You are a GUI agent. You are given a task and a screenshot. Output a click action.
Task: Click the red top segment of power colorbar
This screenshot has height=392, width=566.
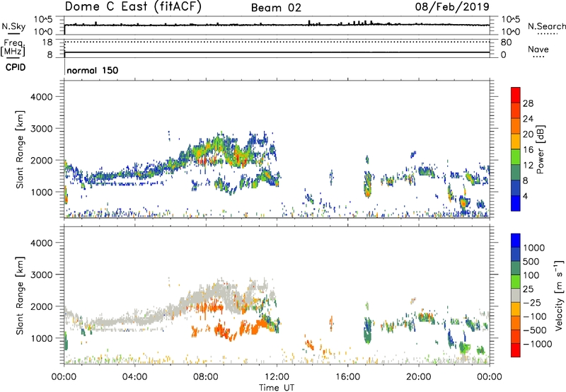click(x=516, y=95)
